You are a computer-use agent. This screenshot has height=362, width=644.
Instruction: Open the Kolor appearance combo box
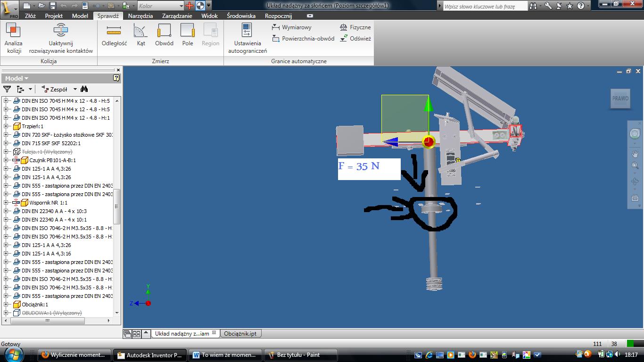tap(161, 6)
